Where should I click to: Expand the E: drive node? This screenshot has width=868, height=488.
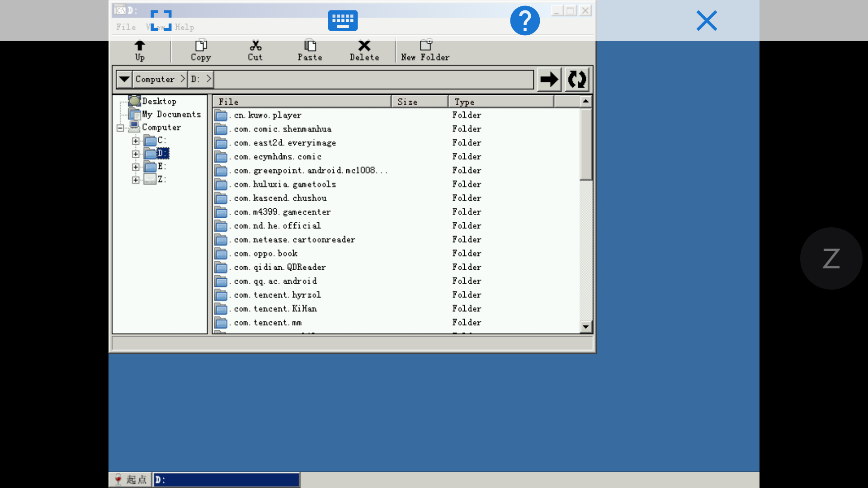pos(136,167)
